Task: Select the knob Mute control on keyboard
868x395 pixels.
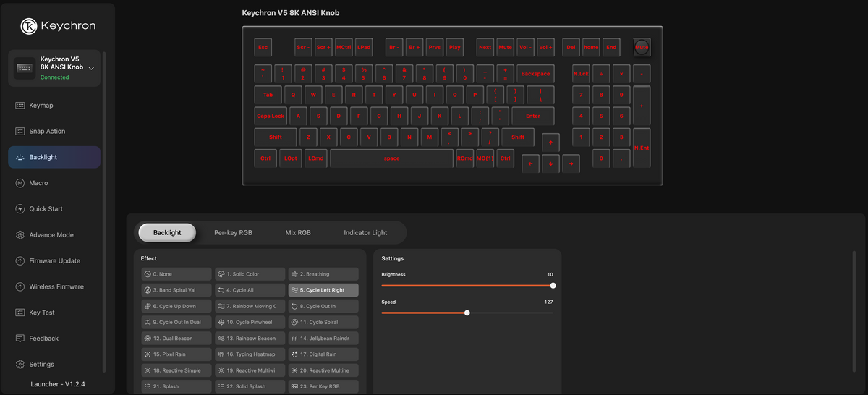Action: (642, 46)
